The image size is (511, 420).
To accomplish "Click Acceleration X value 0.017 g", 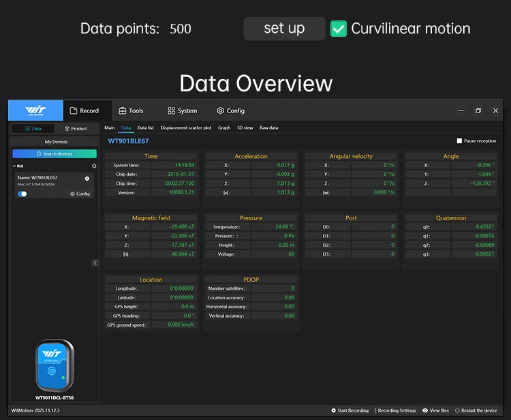I will coord(285,165).
